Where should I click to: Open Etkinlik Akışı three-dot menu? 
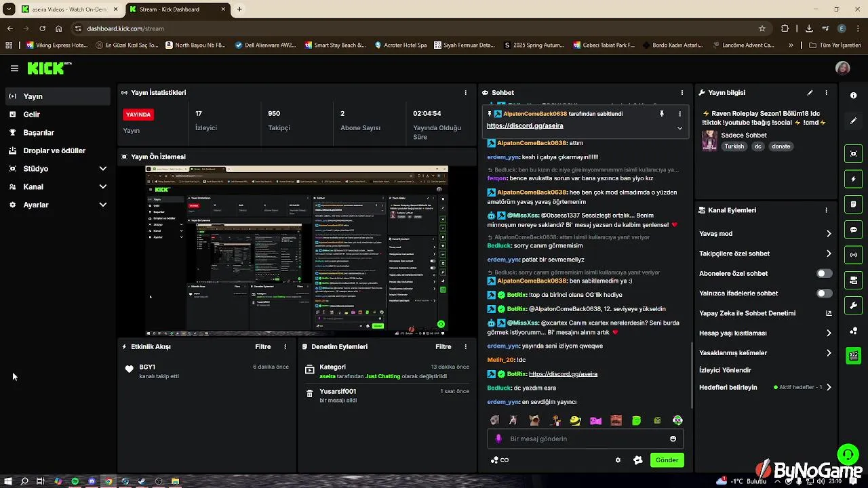285,346
